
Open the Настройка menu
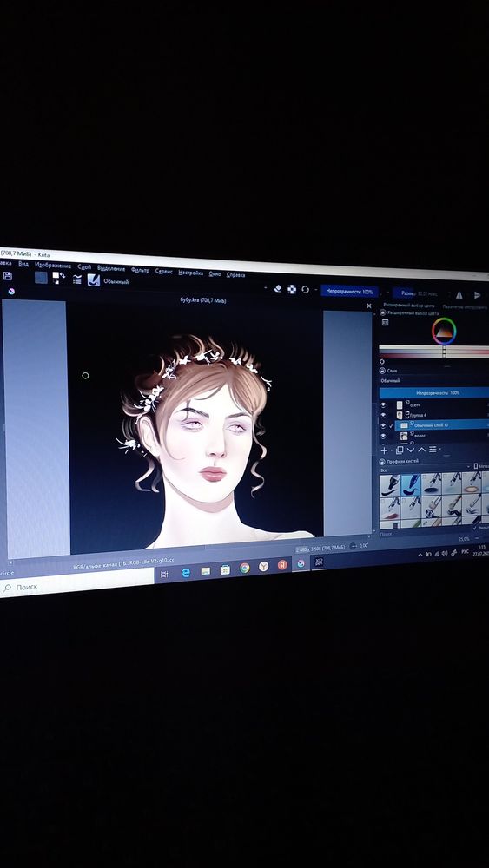point(190,273)
